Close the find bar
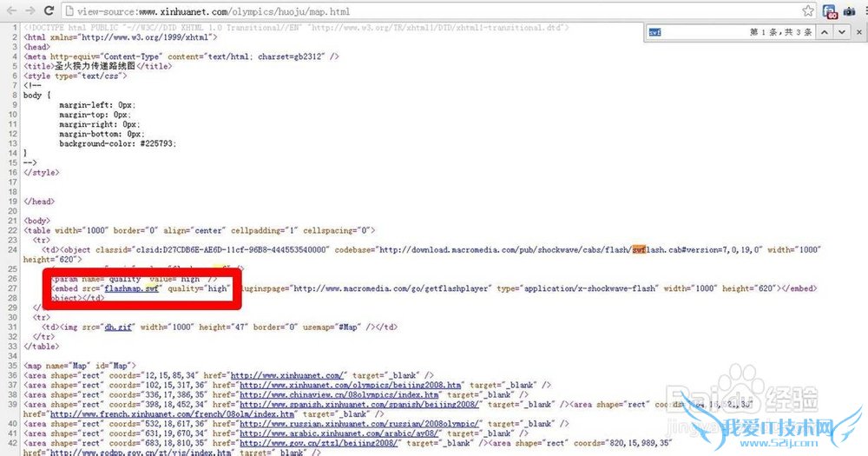 pyautogui.click(x=859, y=32)
